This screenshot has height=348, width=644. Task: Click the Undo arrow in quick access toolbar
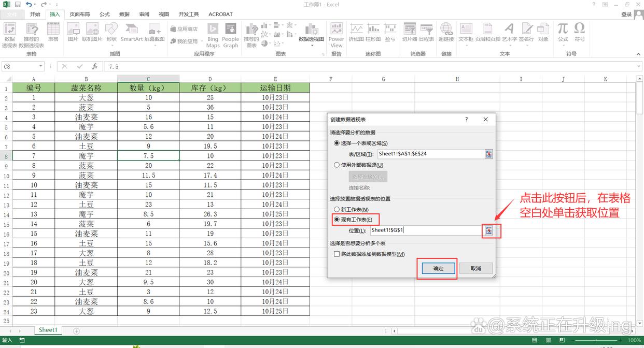(x=29, y=4)
